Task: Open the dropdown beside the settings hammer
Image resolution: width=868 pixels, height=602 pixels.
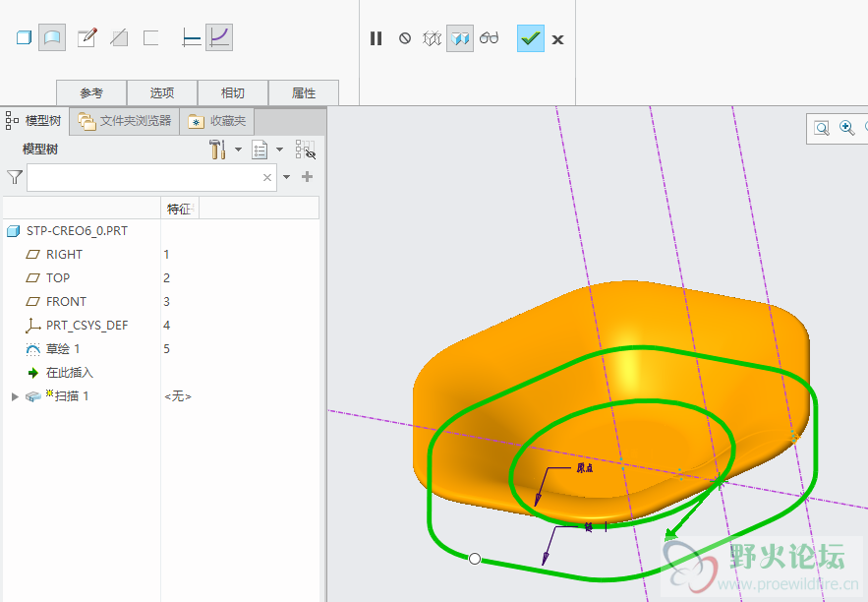Action: point(238,149)
